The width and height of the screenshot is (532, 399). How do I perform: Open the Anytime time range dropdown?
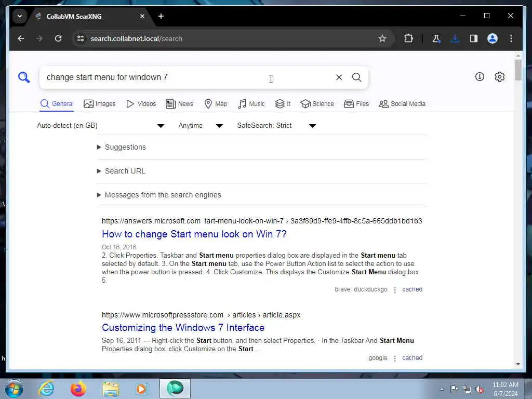click(x=201, y=126)
